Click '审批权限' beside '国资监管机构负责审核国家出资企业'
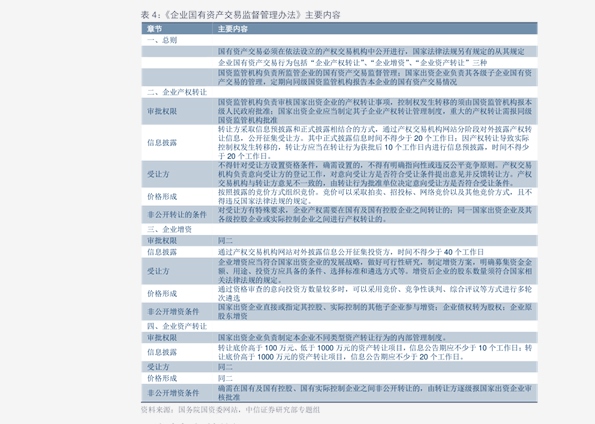The image size is (595, 424). click(x=162, y=111)
